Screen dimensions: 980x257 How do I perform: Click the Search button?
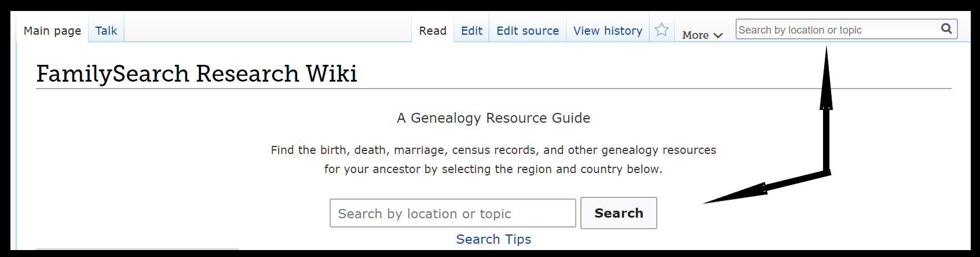tap(619, 213)
